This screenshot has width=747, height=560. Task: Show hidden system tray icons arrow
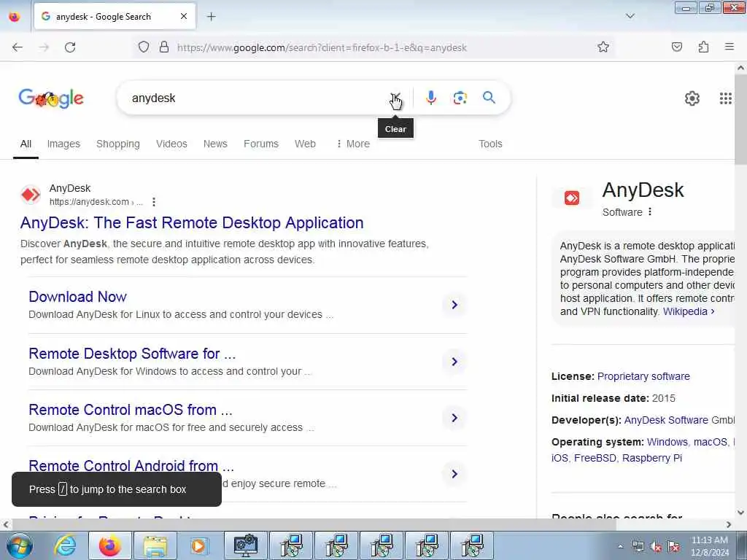point(620,546)
